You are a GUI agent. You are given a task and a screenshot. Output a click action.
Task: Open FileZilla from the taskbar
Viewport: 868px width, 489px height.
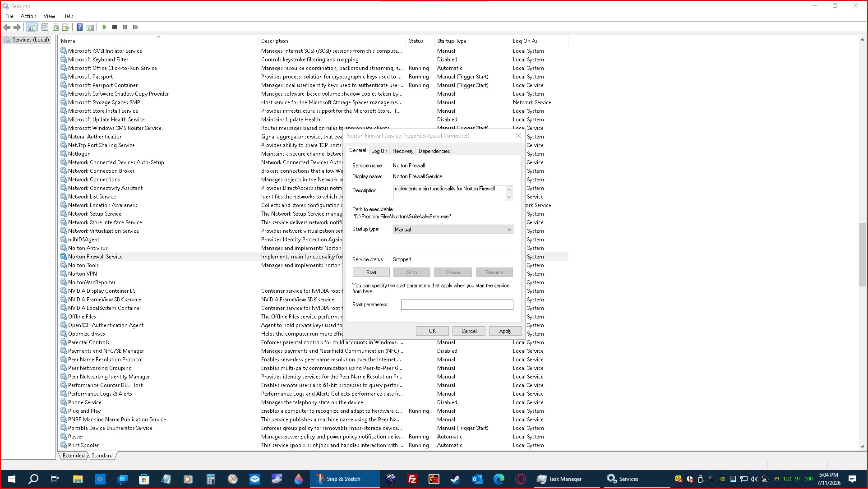tap(412, 479)
